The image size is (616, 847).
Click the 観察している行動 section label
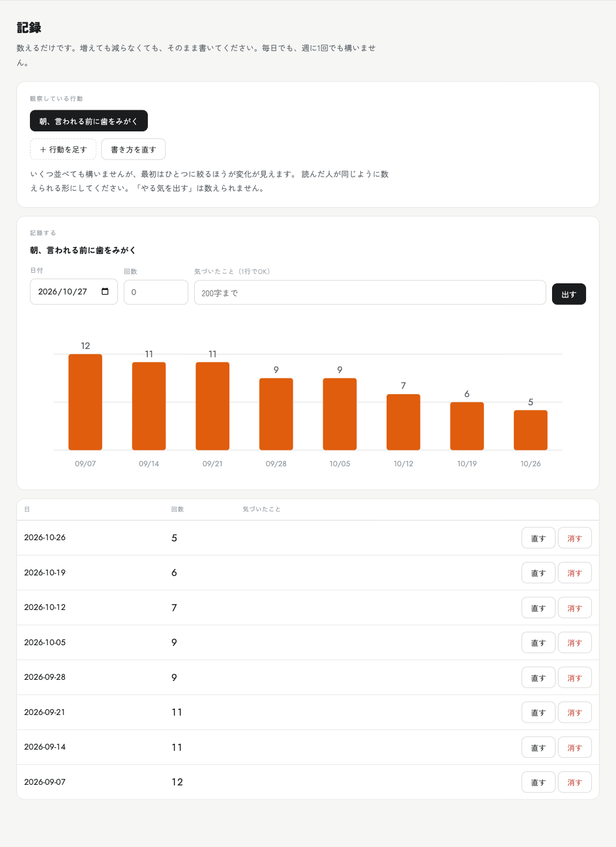click(x=56, y=99)
